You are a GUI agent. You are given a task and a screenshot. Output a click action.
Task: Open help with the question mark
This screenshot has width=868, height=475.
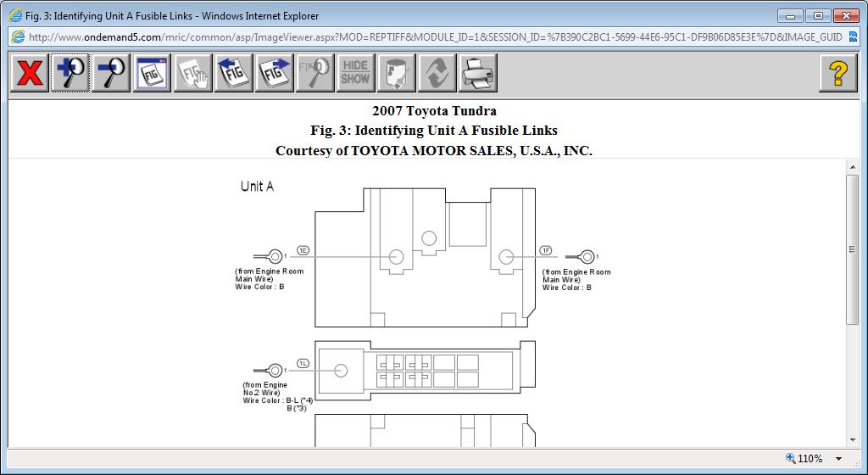(x=838, y=73)
